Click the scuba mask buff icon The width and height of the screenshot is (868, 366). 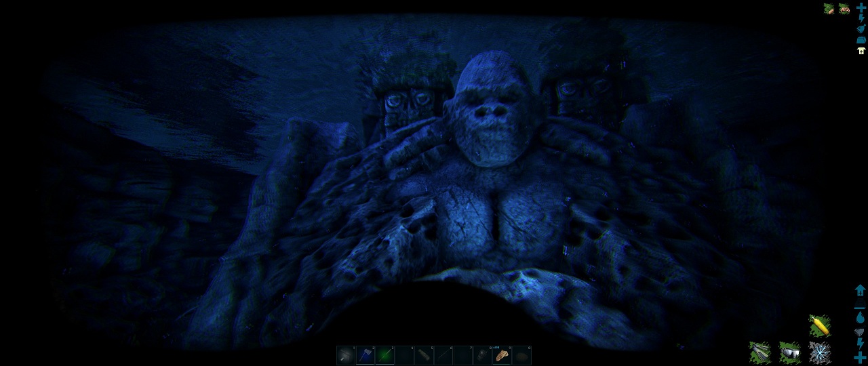790,352
